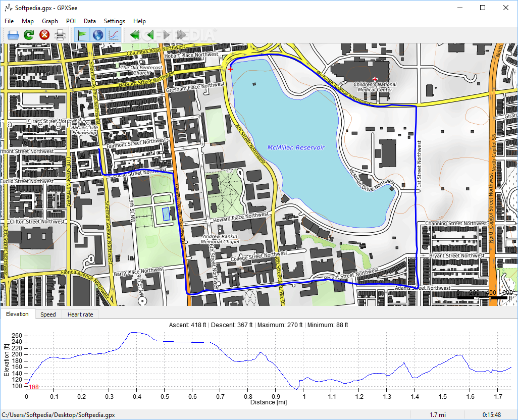Switch to the Heart rate tab
The height and width of the screenshot is (420, 518).
point(80,314)
